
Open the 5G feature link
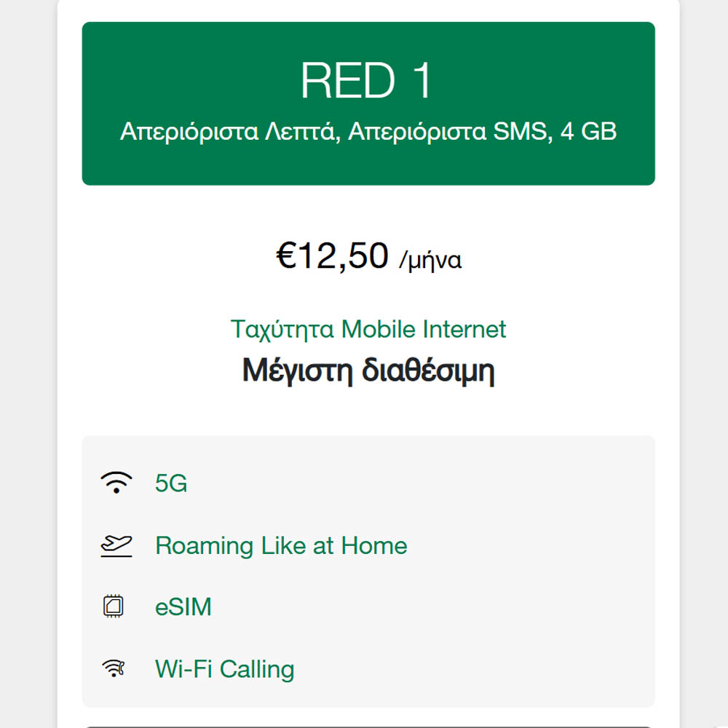(171, 483)
